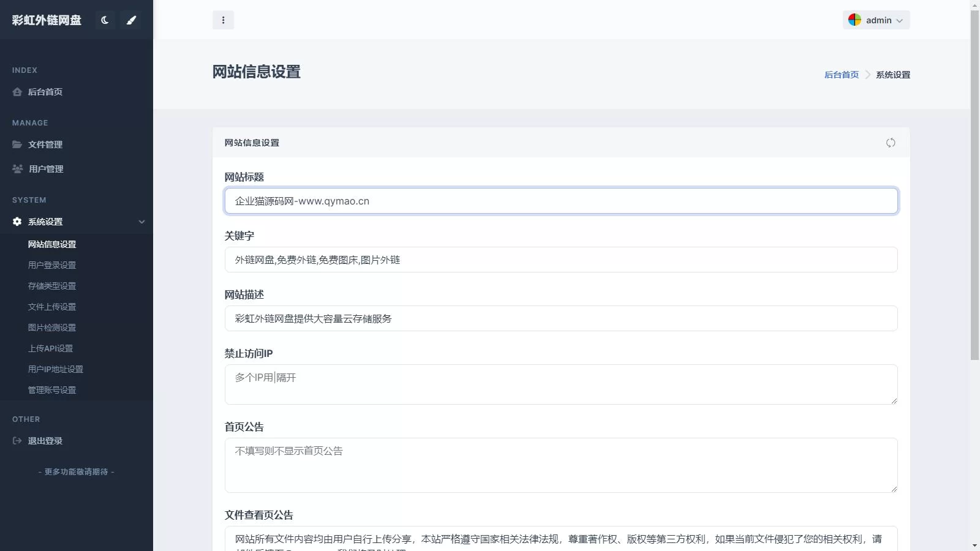Image resolution: width=980 pixels, height=551 pixels.
Task: Click the home icon beside 后台首页
Action: (17, 92)
